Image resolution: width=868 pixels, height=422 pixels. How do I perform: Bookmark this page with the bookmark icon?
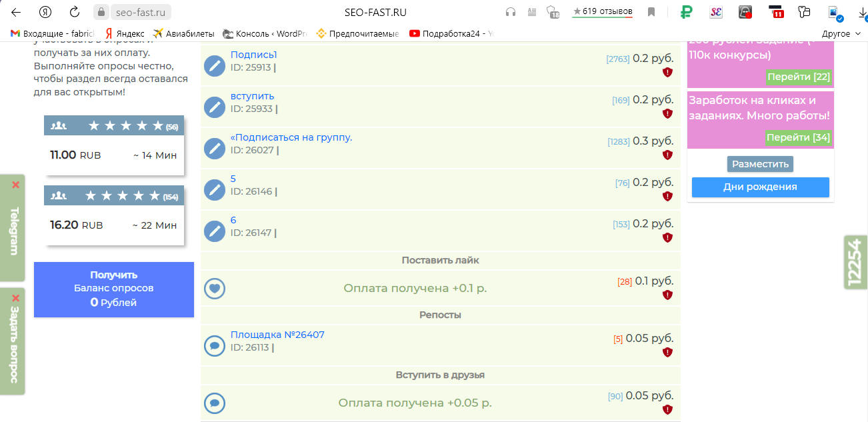tap(651, 12)
